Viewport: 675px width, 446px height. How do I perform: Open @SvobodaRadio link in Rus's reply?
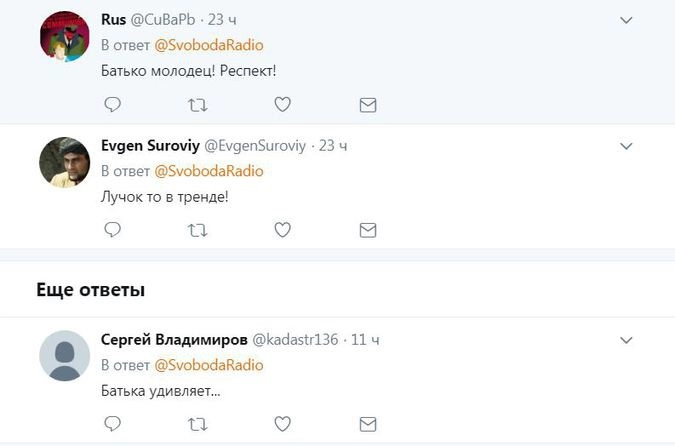click(208, 45)
